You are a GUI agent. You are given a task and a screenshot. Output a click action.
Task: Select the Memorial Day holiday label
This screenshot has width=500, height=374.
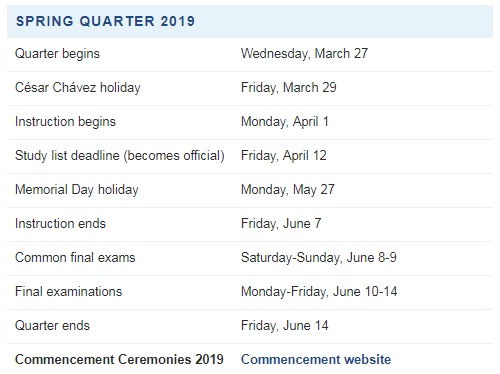(77, 190)
